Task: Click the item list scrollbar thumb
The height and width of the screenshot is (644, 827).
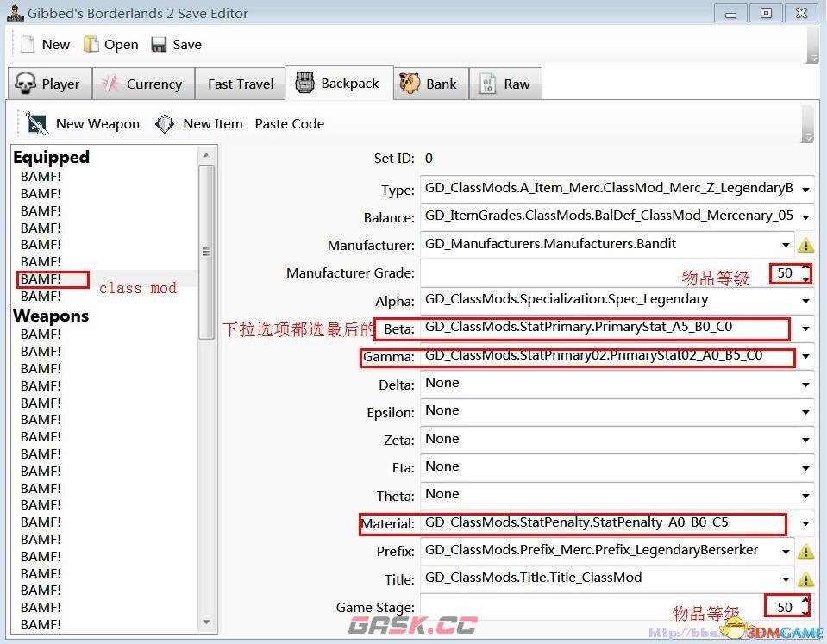Action: pyautogui.click(x=206, y=252)
